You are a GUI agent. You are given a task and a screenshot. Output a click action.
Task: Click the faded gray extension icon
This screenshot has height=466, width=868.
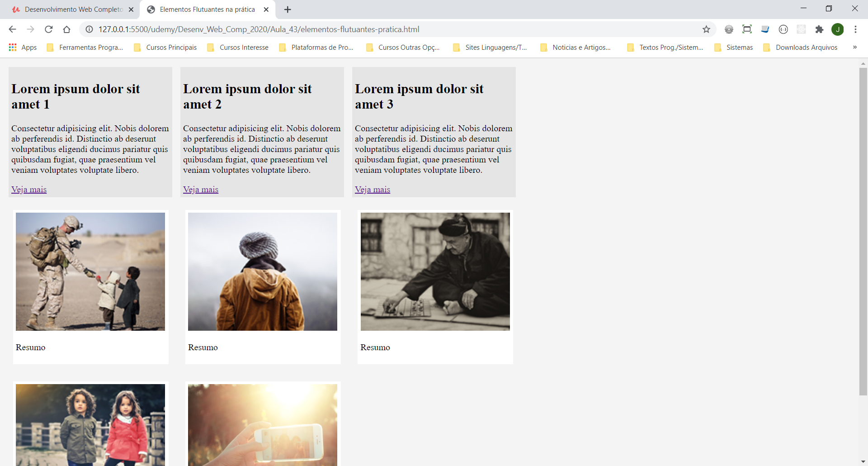pos(801,29)
